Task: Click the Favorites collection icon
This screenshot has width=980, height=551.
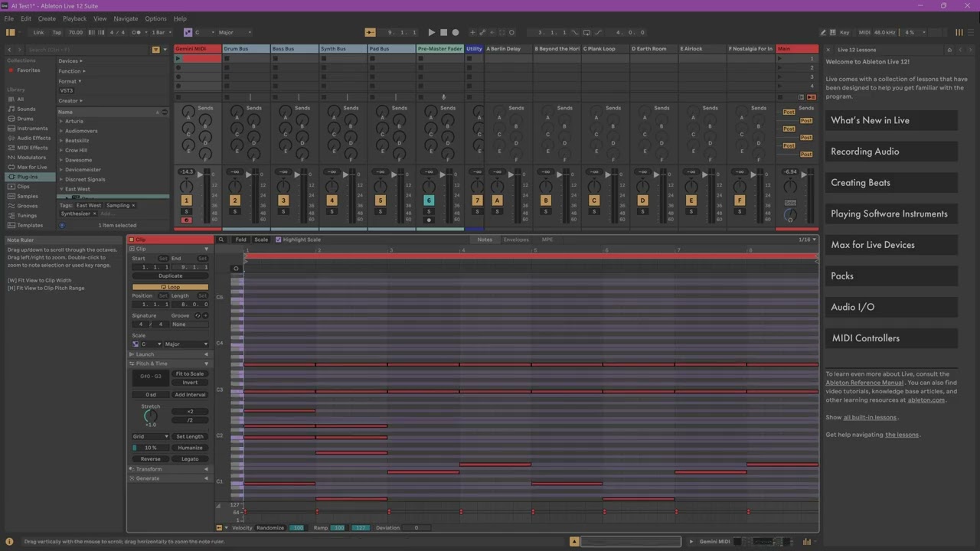Action: [11, 70]
